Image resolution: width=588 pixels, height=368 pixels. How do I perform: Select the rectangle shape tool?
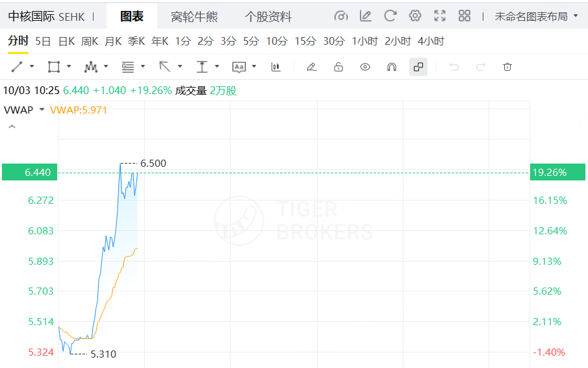tap(54, 67)
